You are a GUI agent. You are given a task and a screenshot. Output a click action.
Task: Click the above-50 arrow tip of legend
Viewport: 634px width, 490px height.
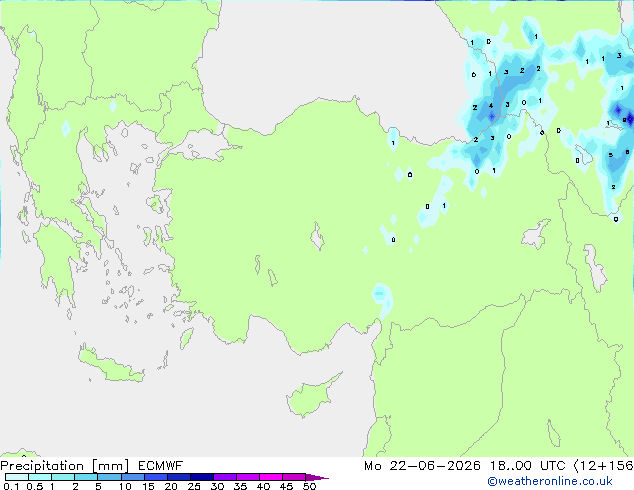pyautogui.click(x=317, y=477)
